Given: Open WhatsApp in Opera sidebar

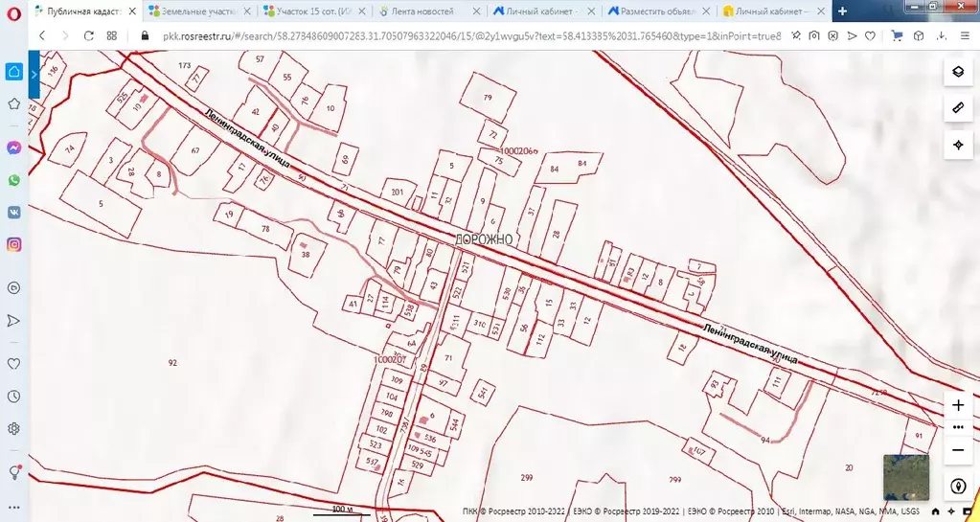Looking at the screenshot, I should 14,180.
